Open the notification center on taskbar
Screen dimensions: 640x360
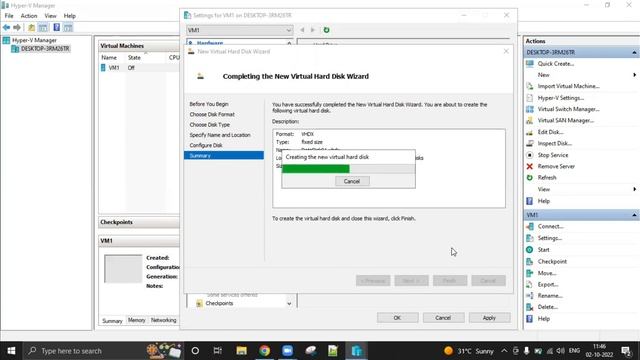[x=626, y=351]
